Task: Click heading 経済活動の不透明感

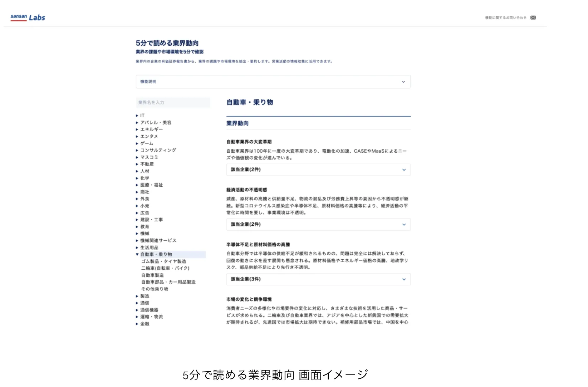Action: coord(247,190)
